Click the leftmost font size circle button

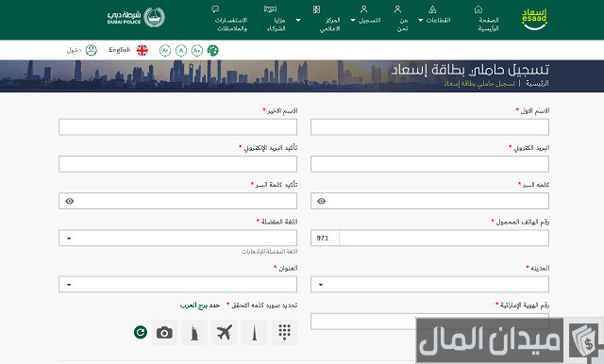click(165, 50)
